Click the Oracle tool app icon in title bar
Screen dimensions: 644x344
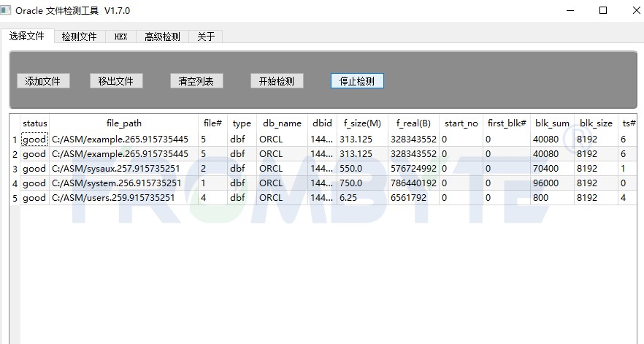(6, 10)
